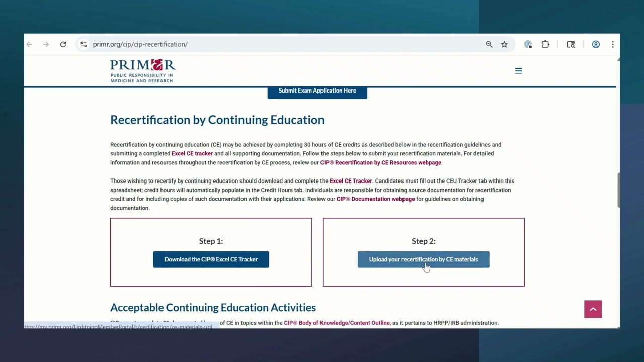The width and height of the screenshot is (644, 362).
Task: Open the shield extension icon in toolbar
Action: tap(528, 44)
